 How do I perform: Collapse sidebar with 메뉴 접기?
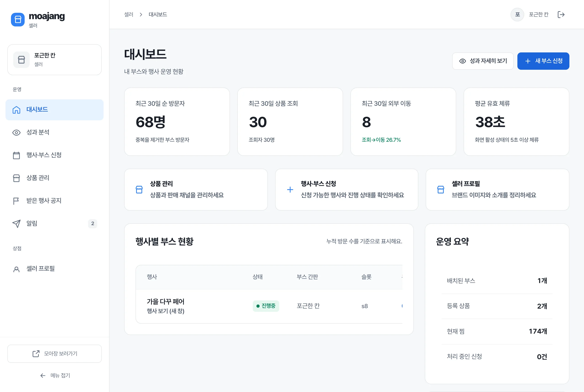point(55,375)
